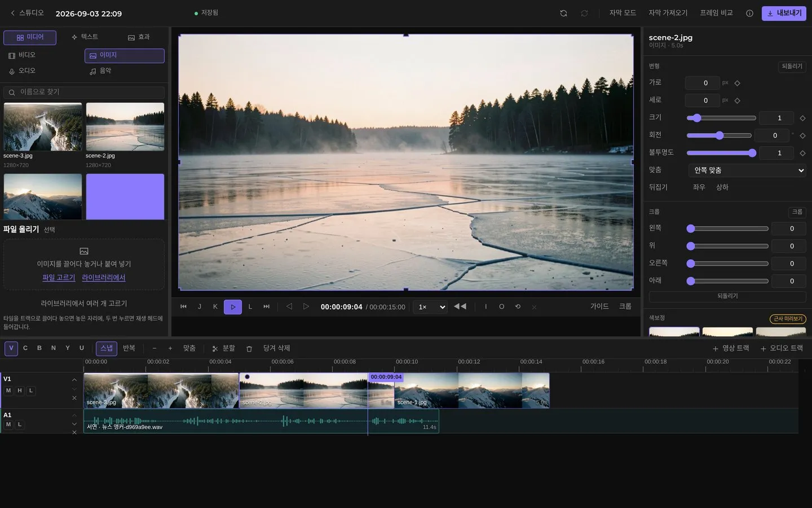This screenshot has width=812, height=508.
Task: Open the 1× playback speed dropdown
Action: pos(431,307)
